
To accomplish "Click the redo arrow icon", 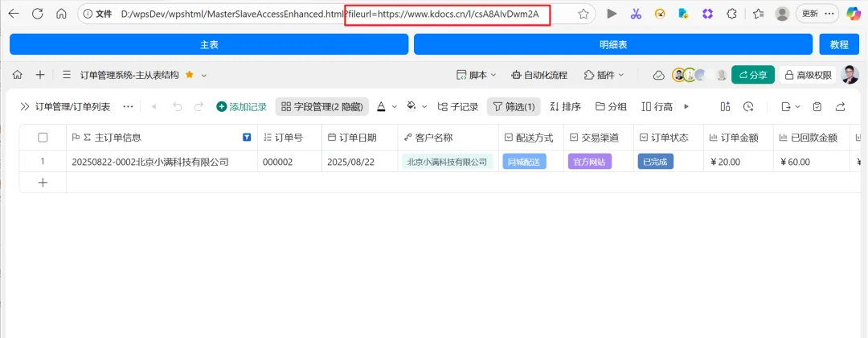I will pos(199,106).
